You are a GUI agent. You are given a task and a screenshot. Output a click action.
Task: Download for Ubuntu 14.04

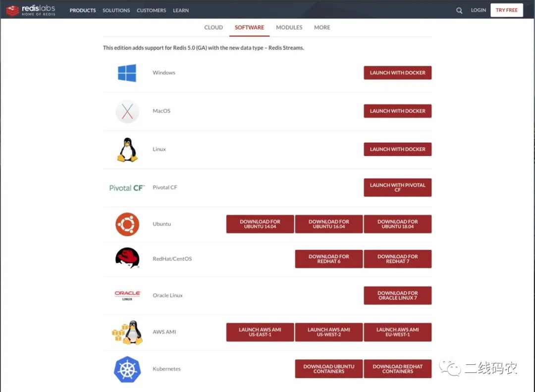tap(260, 224)
